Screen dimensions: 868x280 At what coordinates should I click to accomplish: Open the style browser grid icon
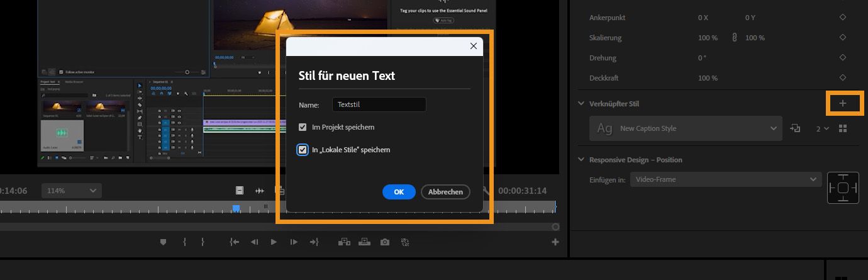[x=843, y=128]
